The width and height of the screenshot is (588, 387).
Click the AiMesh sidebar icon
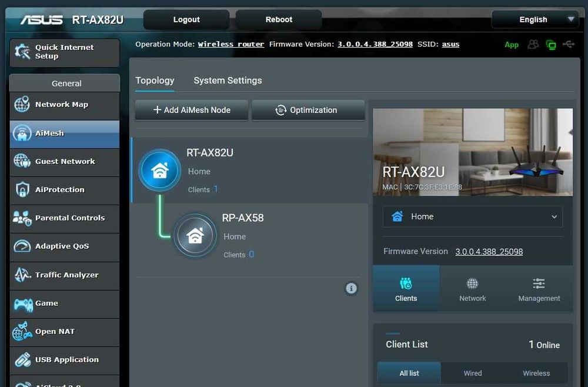[22, 133]
